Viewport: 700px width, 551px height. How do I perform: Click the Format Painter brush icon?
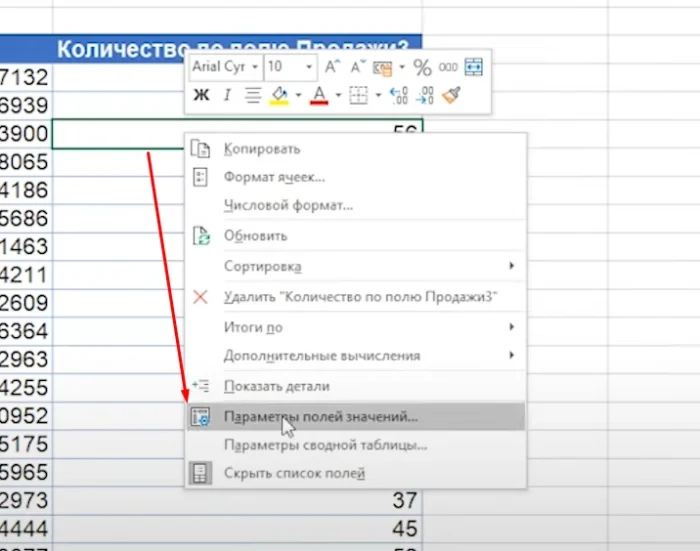click(x=451, y=96)
